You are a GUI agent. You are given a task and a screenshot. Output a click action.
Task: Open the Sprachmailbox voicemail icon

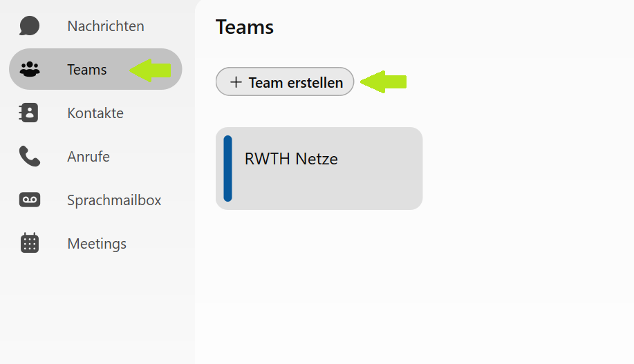(x=30, y=200)
